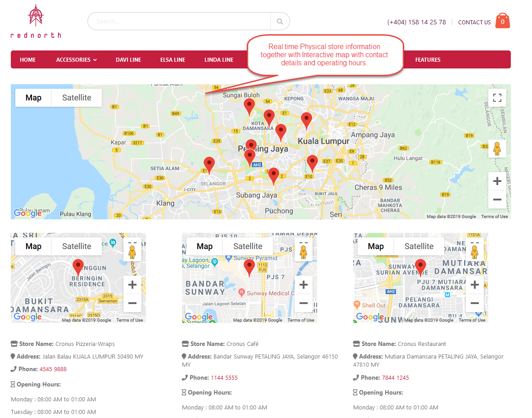Open Terms of Use on Cronus Restaurant map
The width and height of the screenshot is (532, 418).
pos(472,320)
